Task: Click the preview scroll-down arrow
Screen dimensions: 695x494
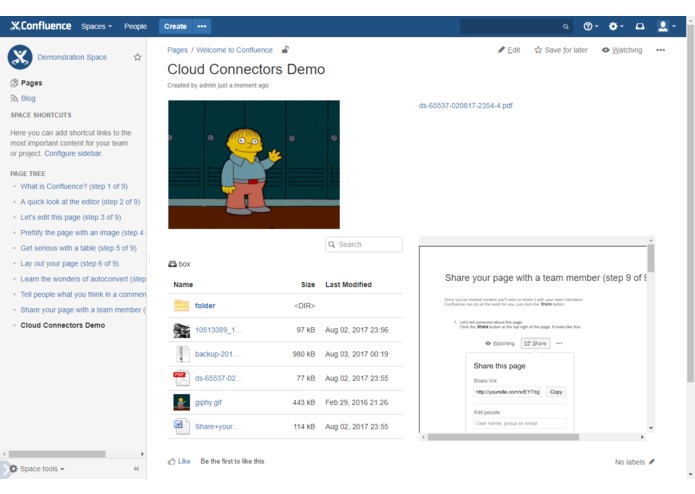Action: 651,428
